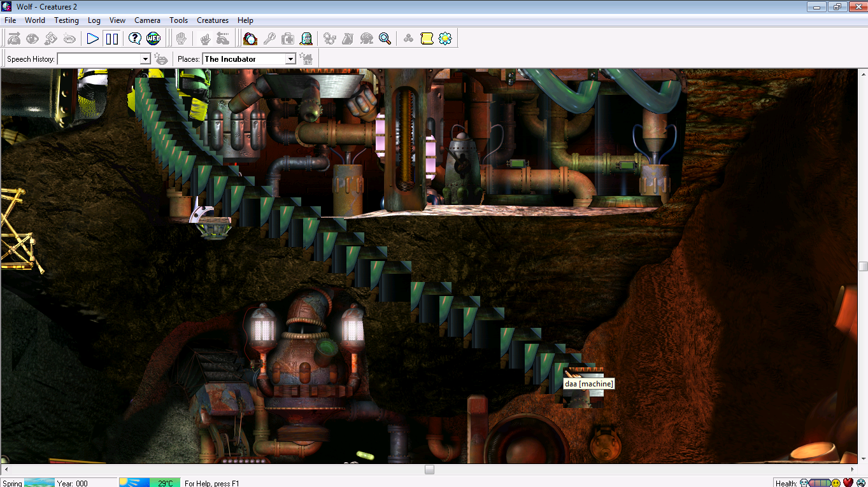
Task: Click the skull icon beside the Health bar
Action: point(804,483)
